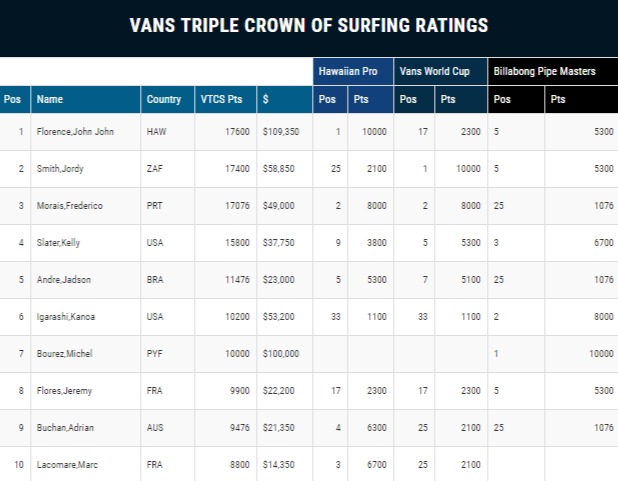Image resolution: width=618 pixels, height=481 pixels.
Task: Select the Igarashi, Kanoa name
Action: 67,317
